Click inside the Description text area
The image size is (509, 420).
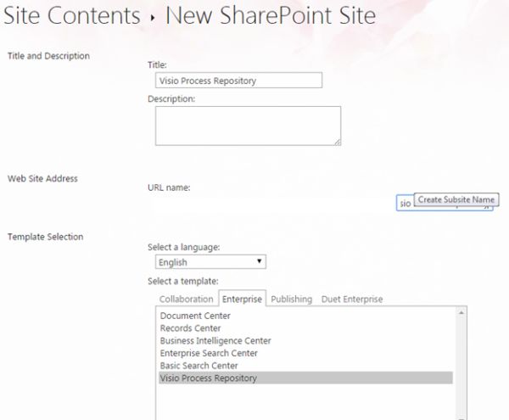[248, 126]
